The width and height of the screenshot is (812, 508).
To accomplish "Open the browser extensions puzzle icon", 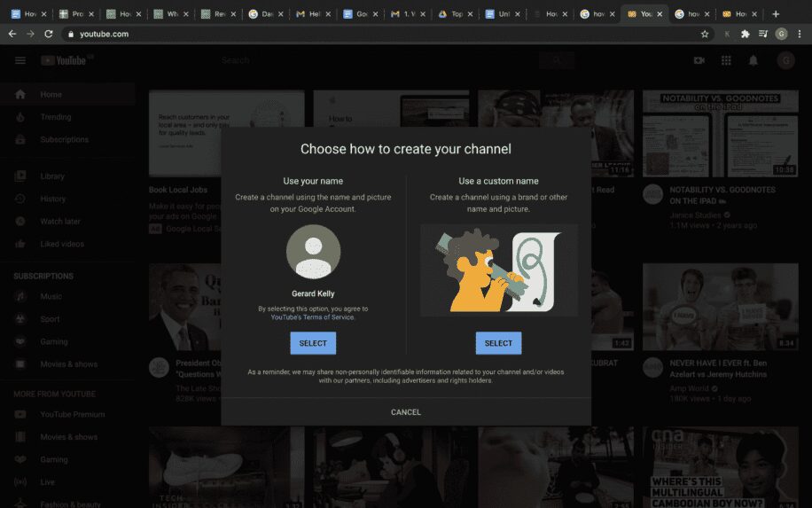I will [x=745, y=34].
